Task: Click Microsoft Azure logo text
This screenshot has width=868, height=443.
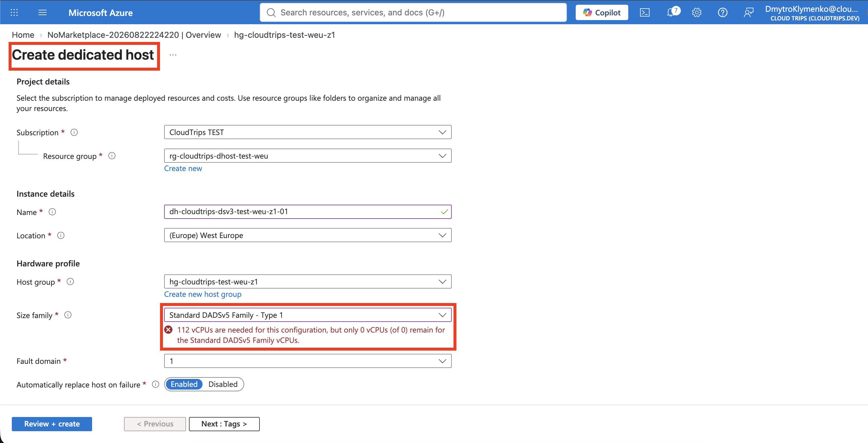Action: tap(100, 13)
